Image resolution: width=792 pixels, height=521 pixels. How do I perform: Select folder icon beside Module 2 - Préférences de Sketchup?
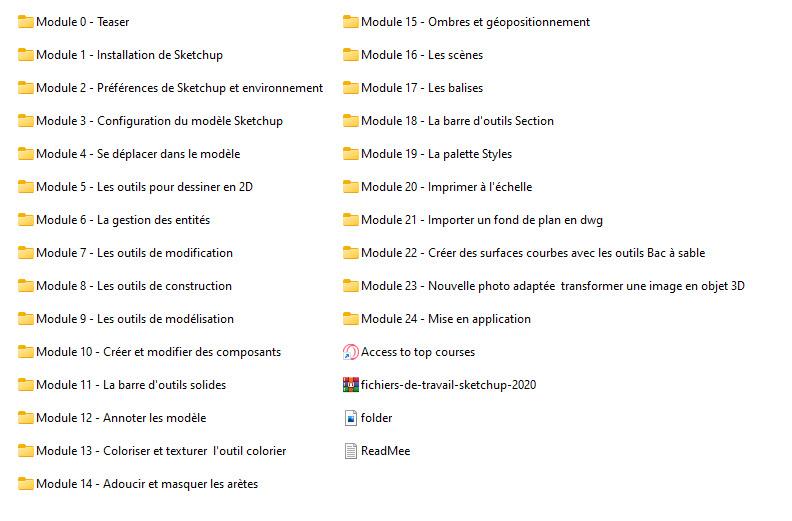[25, 88]
